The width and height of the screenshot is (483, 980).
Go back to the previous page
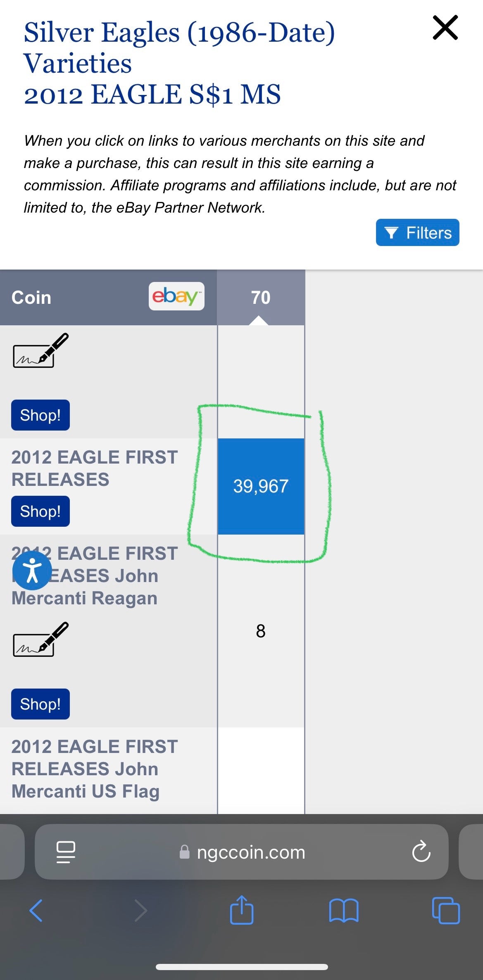pyautogui.click(x=36, y=910)
